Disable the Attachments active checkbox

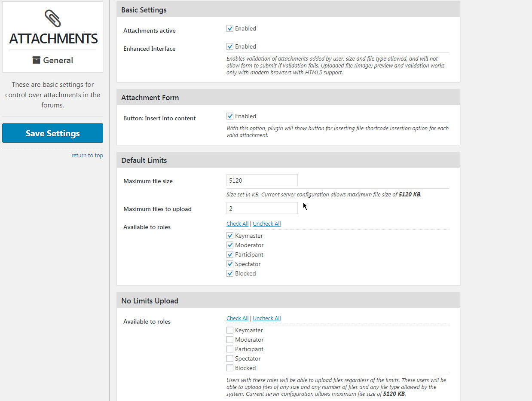[x=230, y=28]
